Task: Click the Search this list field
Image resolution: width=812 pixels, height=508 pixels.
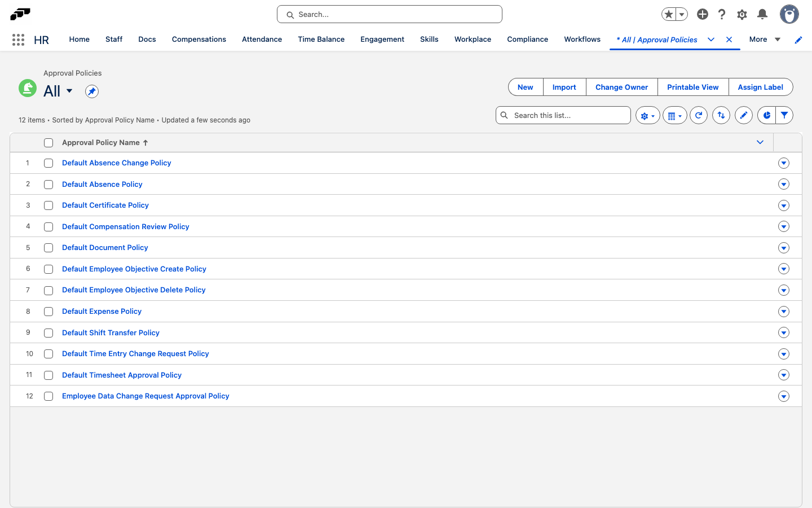Action: tap(563, 115)
